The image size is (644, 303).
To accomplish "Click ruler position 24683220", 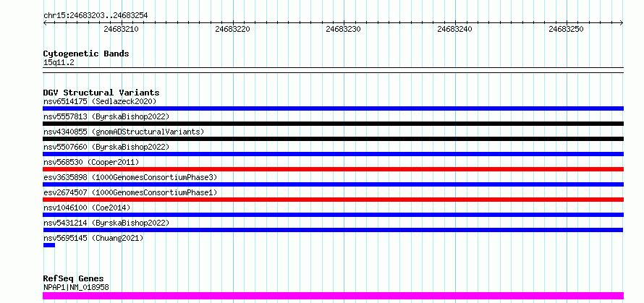I will 232,29.
